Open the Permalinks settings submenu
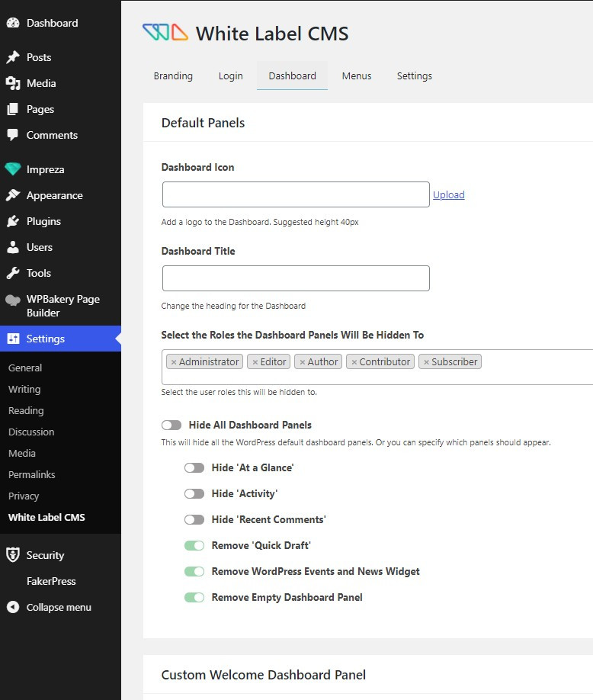The image size is (593, 700). pyautogui.click(x=32, y=474)
